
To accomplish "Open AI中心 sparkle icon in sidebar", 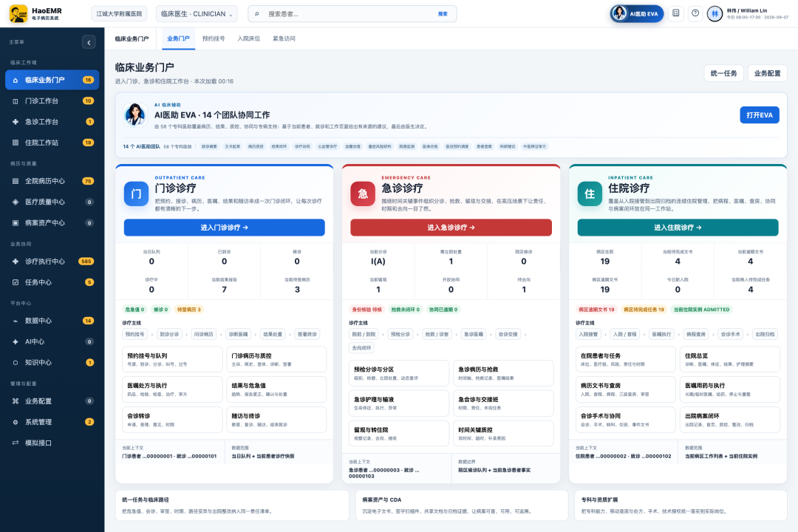I will click(x=16, y=342).
